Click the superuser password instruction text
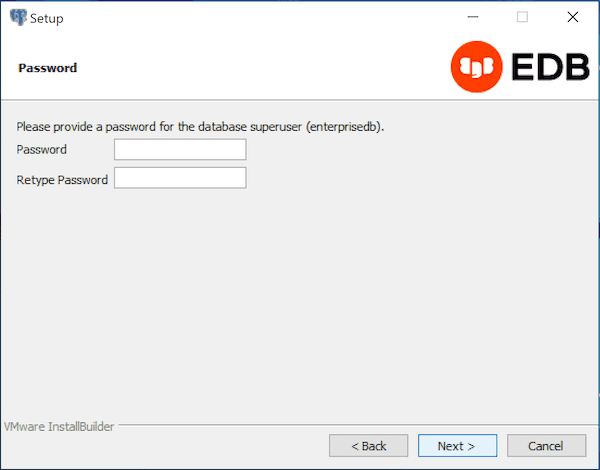The width and height of the screenshot is (600, 470). pyautogui.click(x=200, y=127)
